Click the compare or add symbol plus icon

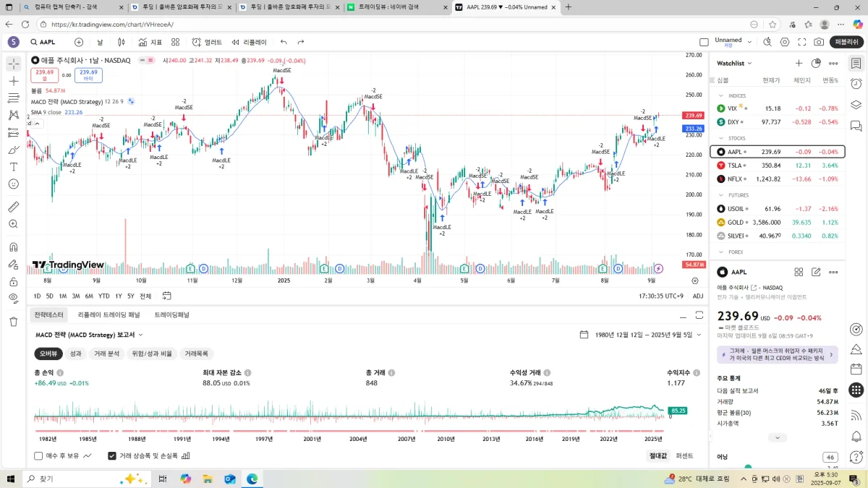[79, 43]
